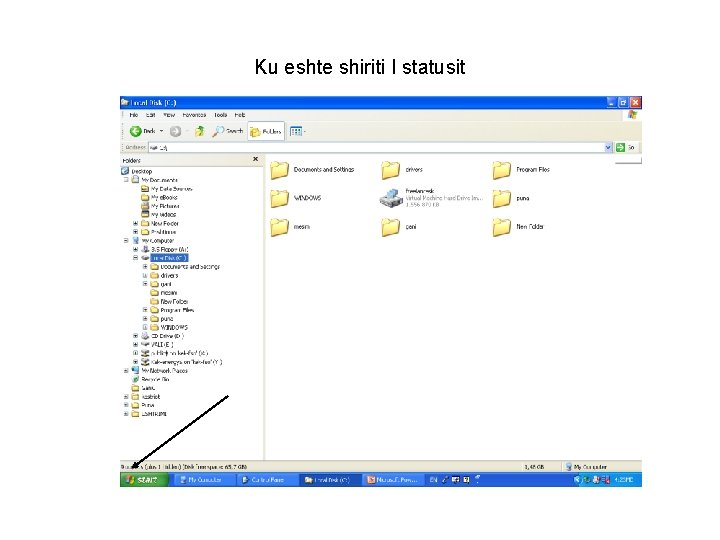
Task: Expand Program Files in the folder tree
Action: pos(145,310)
